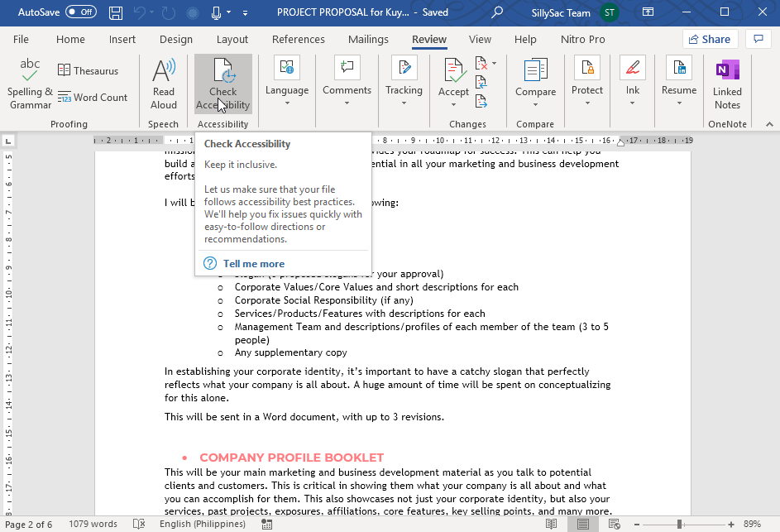The height and width of the screenshot is (532, 780).
Task: Click the Page 2 of 6 indicator
Action: click(x=28, y=524)
